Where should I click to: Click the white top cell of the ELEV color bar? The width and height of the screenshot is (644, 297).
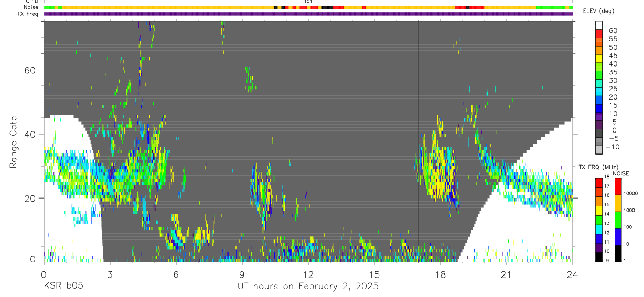click(598, 25)
